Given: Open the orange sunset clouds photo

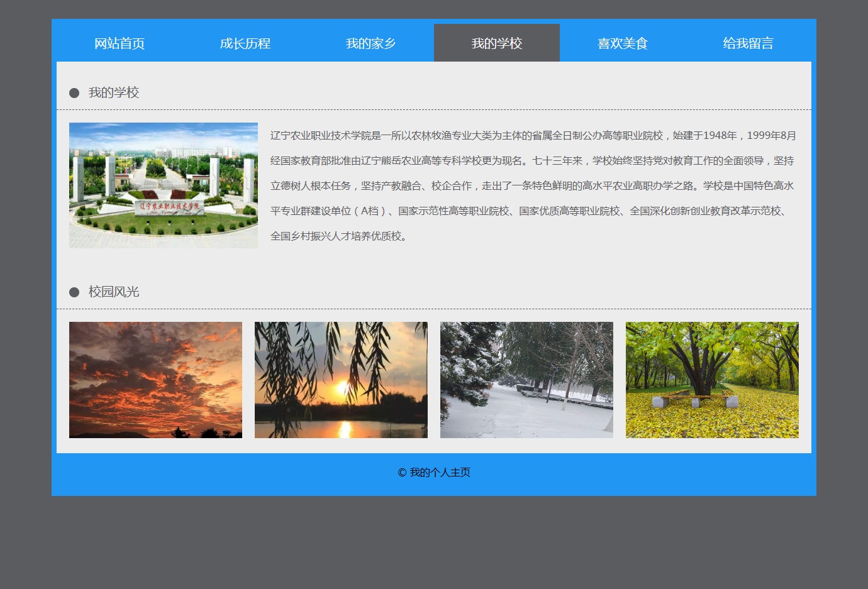Looking at the screenshot, I should click(155, 380).
